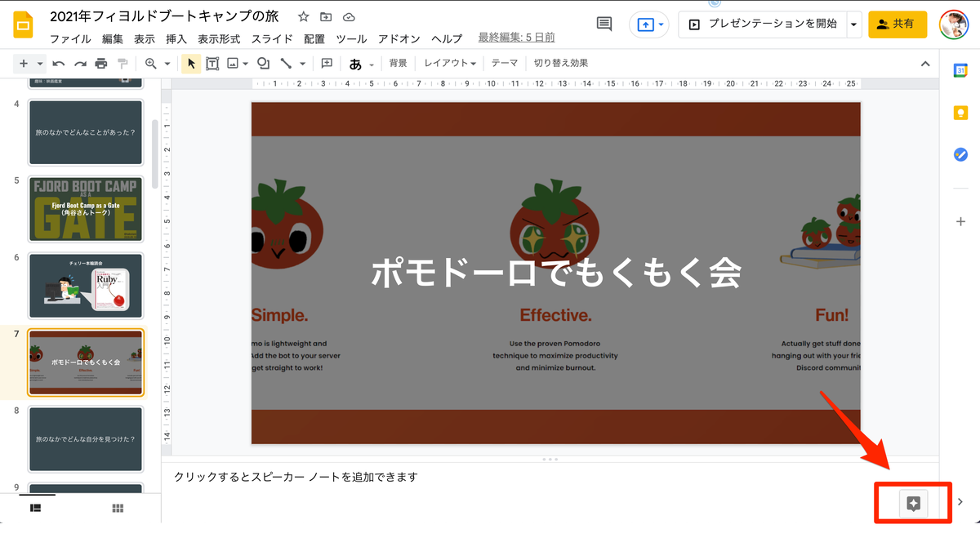Open the Google Slides home logo

point(22,25)
